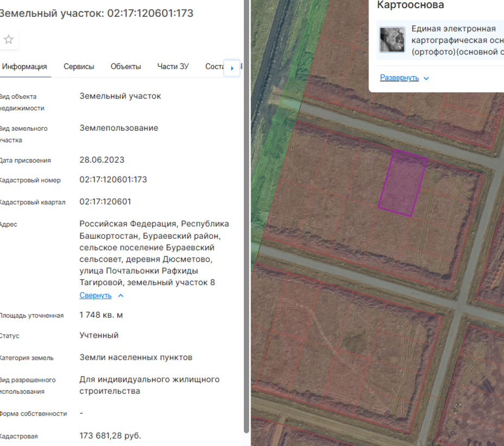Collapse the address with Свернуть link

[95, 296]
